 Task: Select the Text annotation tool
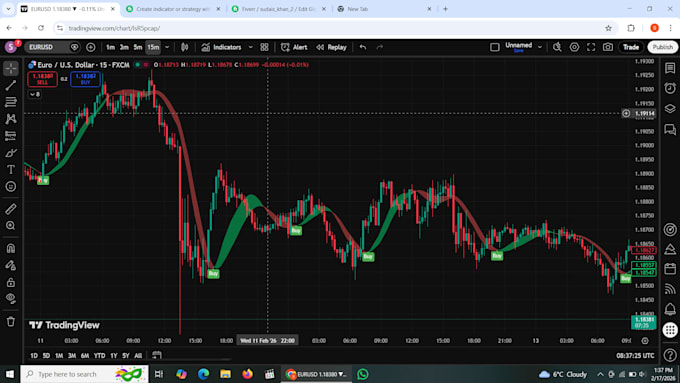point(11,170)
